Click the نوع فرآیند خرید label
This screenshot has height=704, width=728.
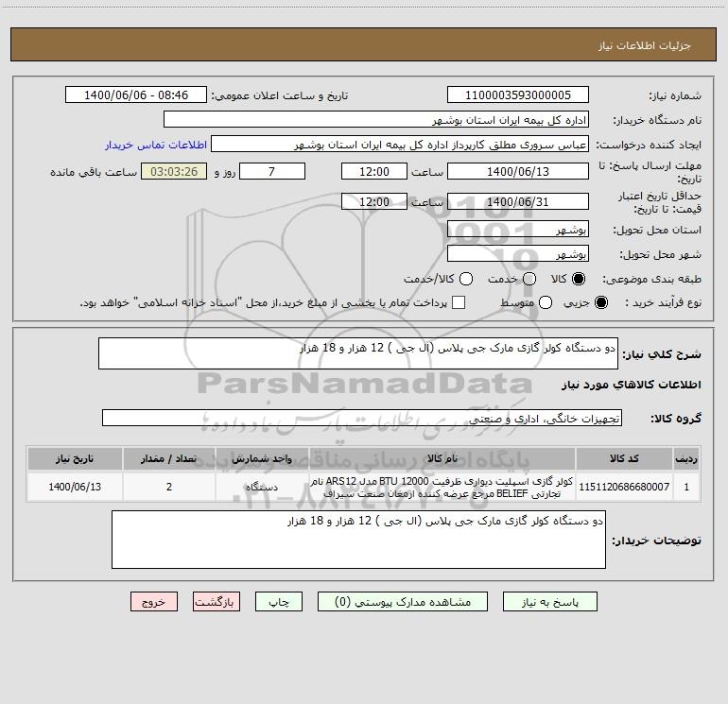[x=664, y=302]
